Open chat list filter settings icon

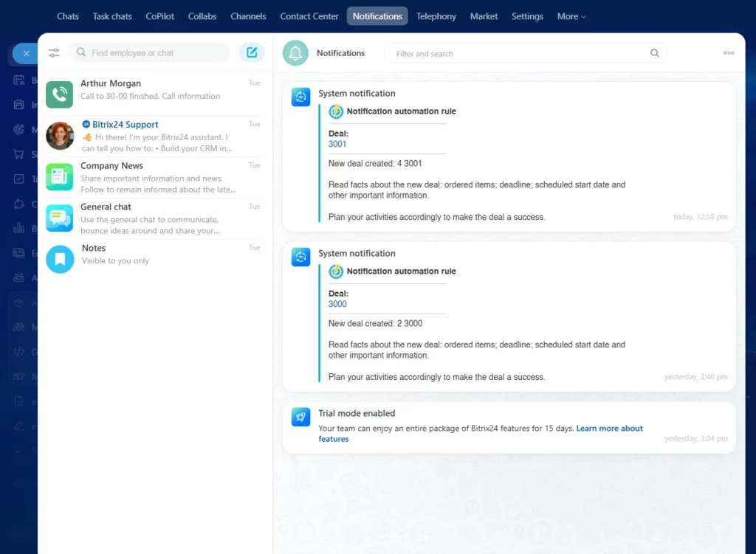(54, 53)
